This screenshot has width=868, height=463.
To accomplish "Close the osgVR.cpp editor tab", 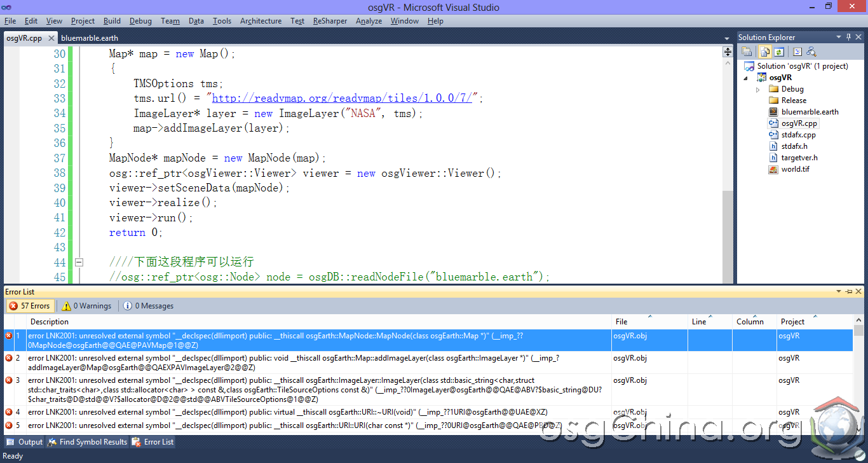I will tap(51, 38).
